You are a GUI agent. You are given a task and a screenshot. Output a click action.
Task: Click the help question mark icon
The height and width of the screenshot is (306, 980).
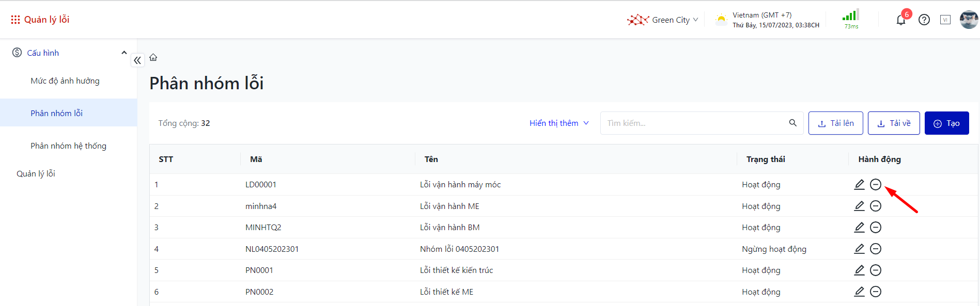point(924,20)
